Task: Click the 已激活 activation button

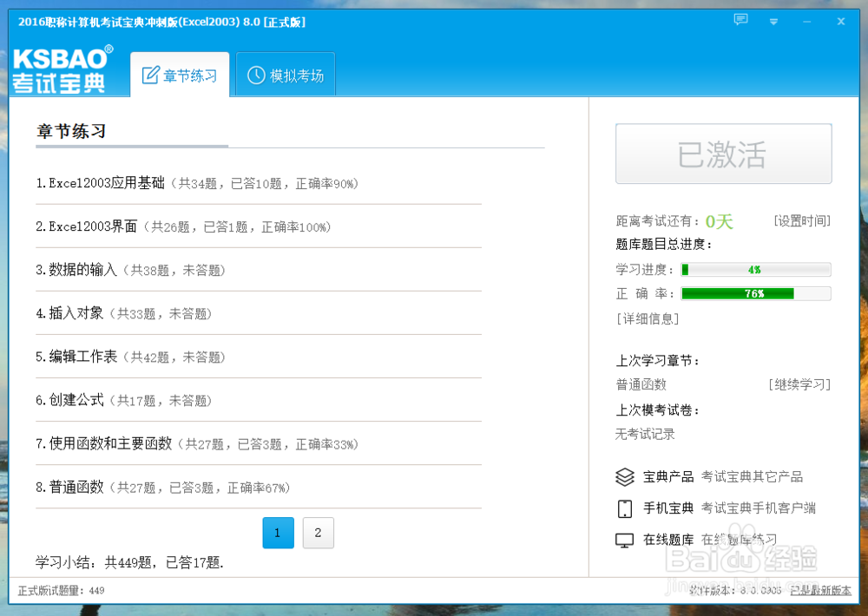Action: [724, 154]
